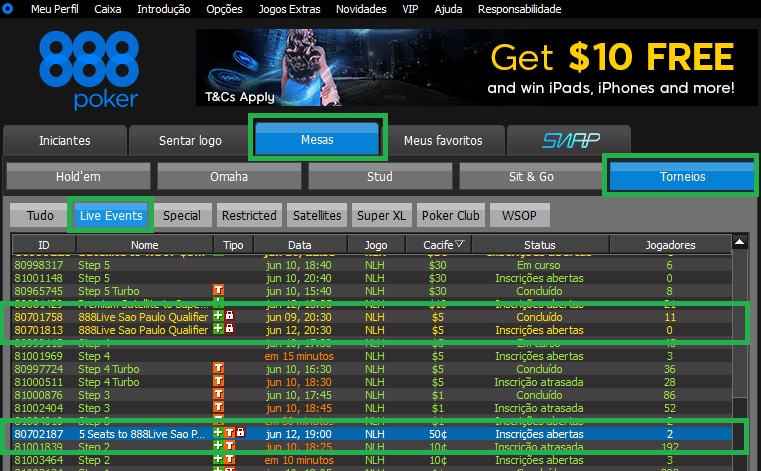
Task: Click turbo T icon on 5 Seats row
Action: click(x=229, y=433)
